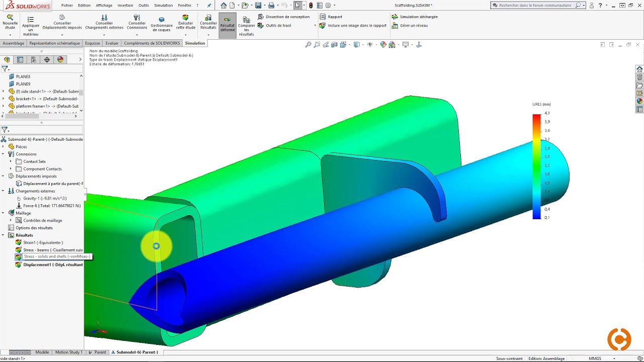Collapse Chargements externes node

tap(3, 191)
